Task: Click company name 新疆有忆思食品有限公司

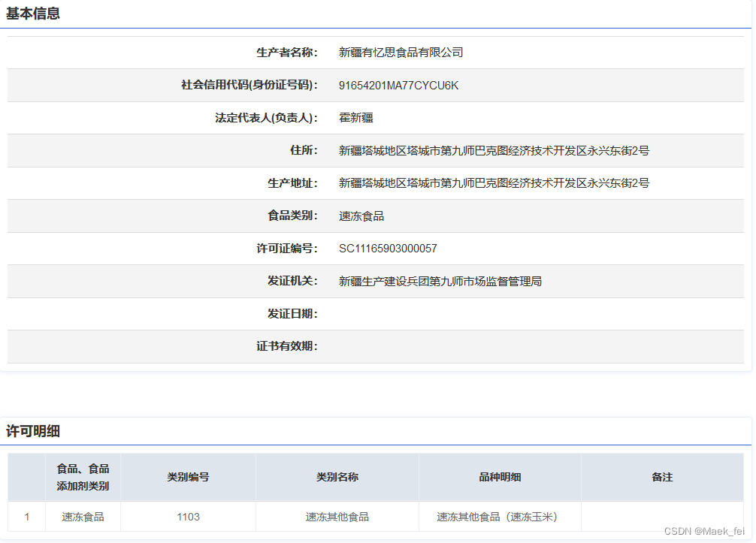Action: coord(401,53)
